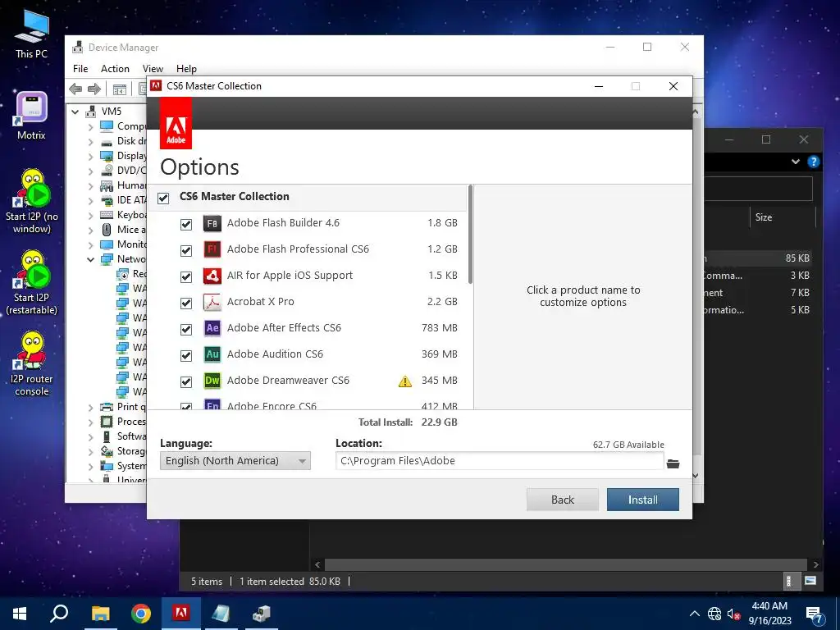Click the Dreamweaver CS6 icon
840x630 pixels.
[212, 381]
